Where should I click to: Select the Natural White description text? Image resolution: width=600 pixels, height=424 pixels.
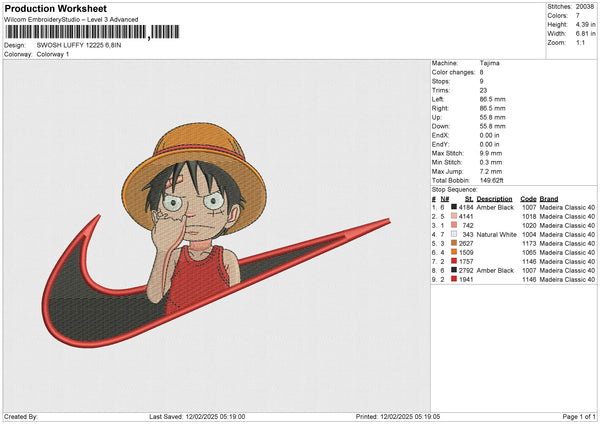point(497,234)
